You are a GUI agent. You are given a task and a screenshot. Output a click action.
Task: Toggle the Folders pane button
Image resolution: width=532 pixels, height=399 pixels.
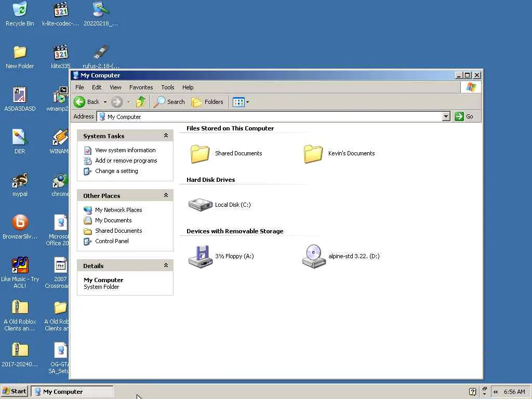coord(207,102)
